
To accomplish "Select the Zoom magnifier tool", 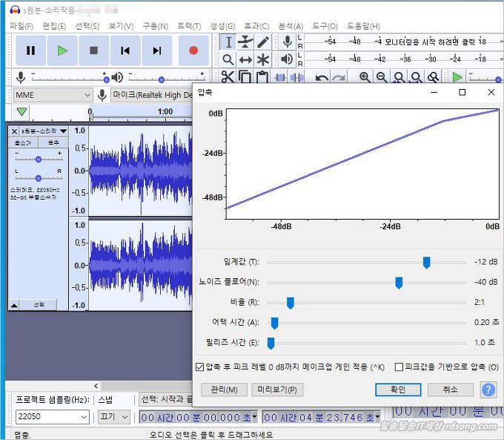I will pyautogui.click(x=228, y=59).
